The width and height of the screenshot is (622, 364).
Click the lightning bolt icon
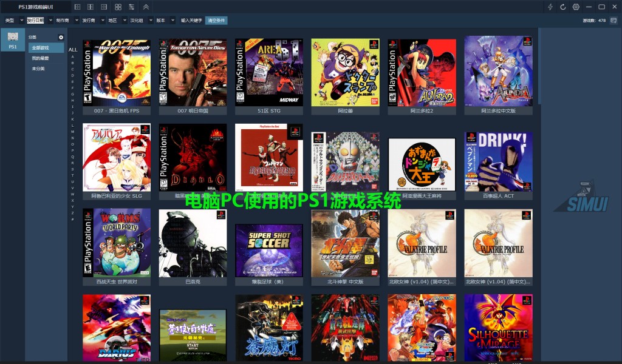(x=550, y=7)
